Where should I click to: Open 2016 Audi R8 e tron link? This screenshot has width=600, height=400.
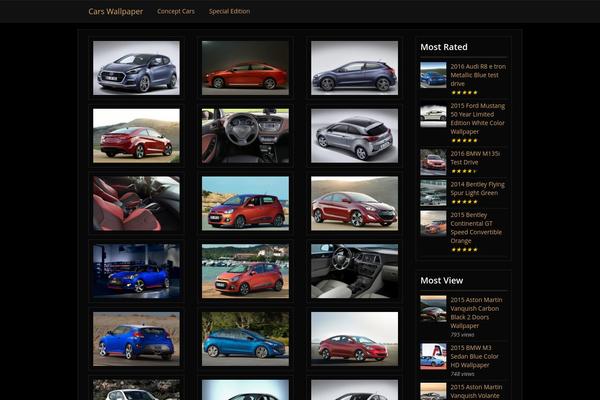click(x=478, y=75)
